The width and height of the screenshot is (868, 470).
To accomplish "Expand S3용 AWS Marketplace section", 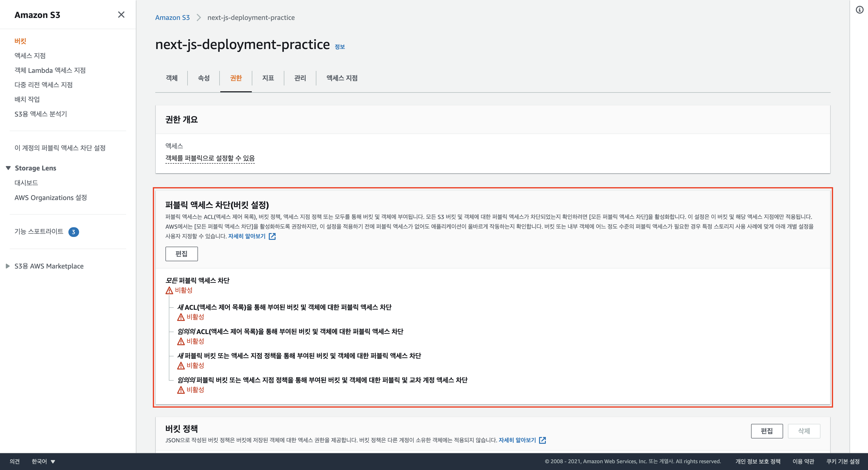I will (x=8, y=266).
